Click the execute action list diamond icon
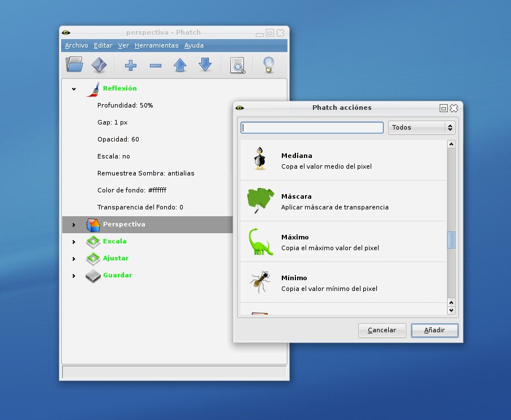Viewport: 511px width, 420px height. (99, 65)
